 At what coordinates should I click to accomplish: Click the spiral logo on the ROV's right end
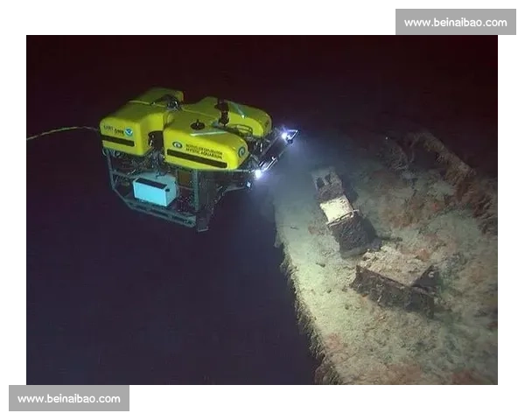pos(241,151)
